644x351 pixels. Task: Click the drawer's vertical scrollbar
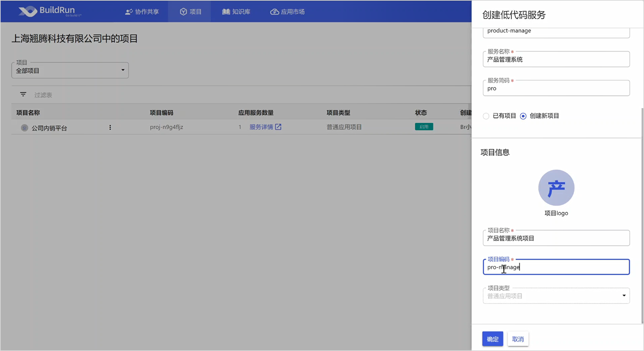click(642, 216)
